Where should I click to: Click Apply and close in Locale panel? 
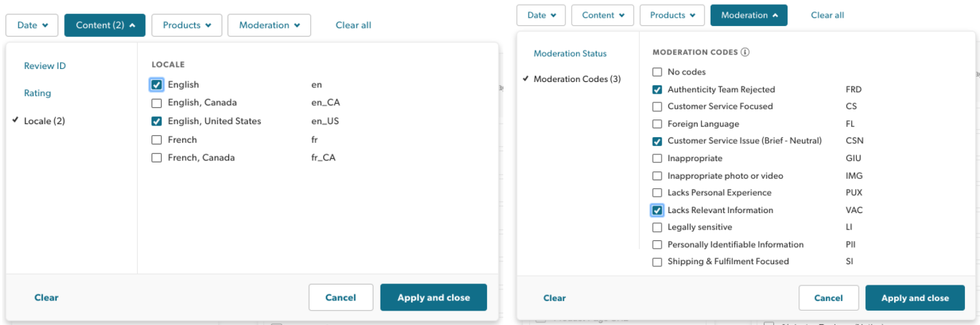pyautogui.click(x=434, y=298)
